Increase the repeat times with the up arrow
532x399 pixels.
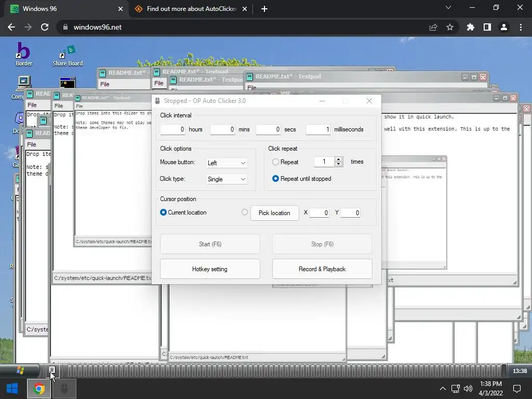(338, 159)
